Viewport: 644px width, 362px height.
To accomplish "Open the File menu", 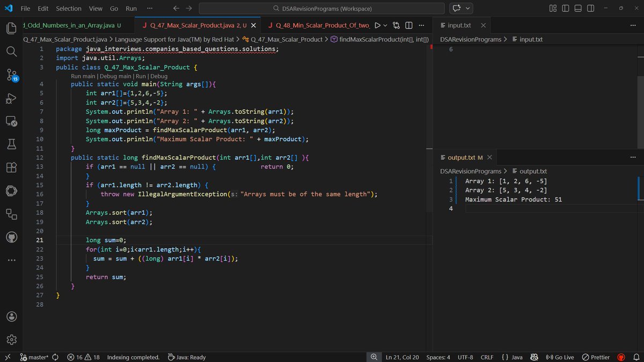I will [x=25, y=9].
